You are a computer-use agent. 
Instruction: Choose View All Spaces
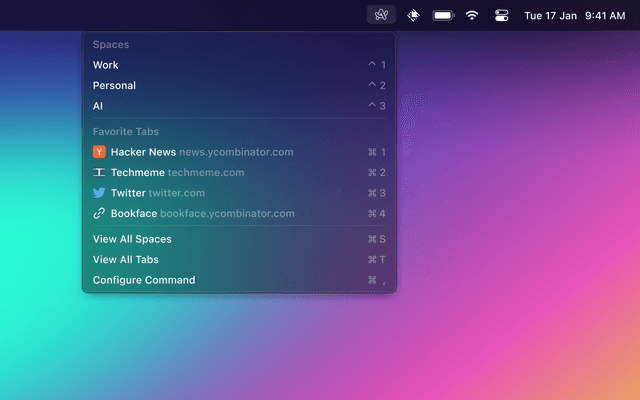click(x=132, y=239)
